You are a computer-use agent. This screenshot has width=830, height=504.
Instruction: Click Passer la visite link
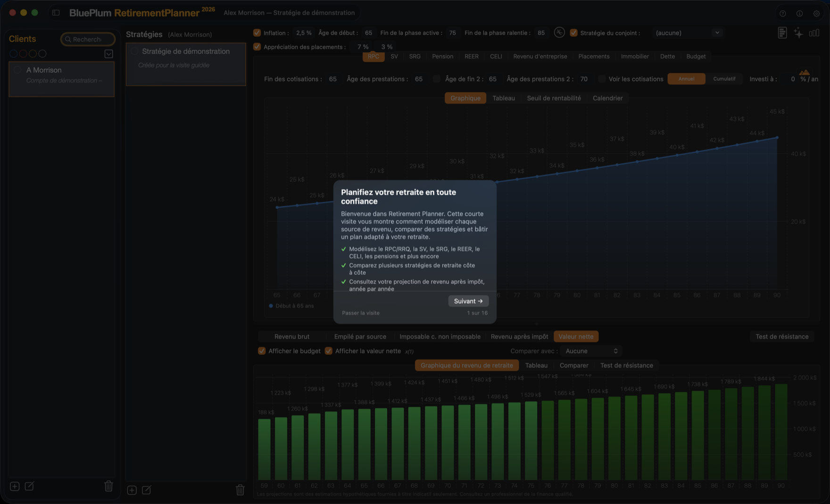coord(361,313)
